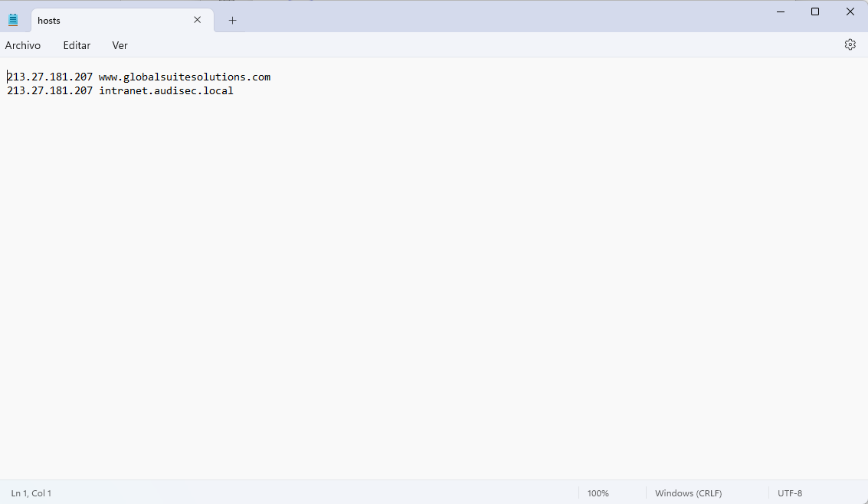Select the hosts tab
Viewport: 868px width, 504px height.
tap(107, 21)
